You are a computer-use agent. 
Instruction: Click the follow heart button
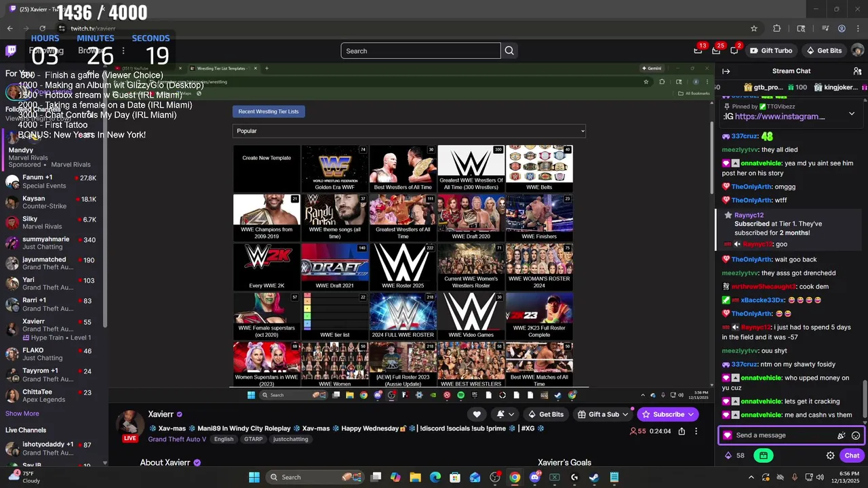coord(477,414)
